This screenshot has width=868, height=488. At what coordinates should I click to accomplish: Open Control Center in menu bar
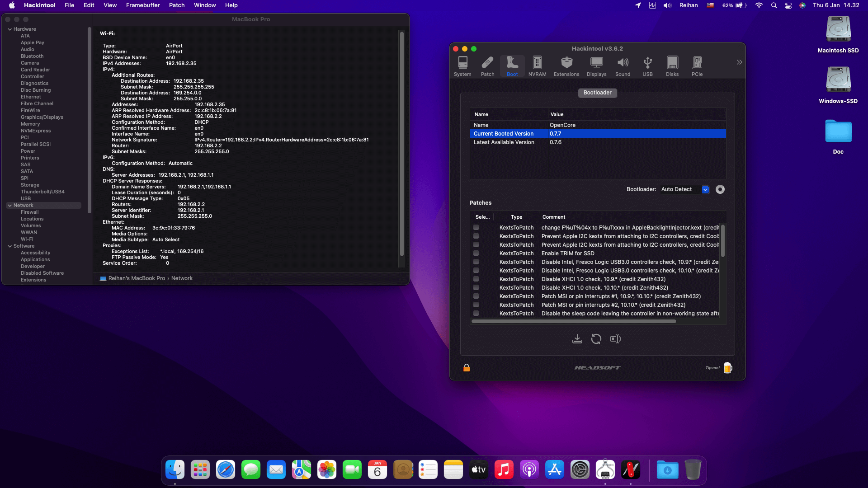[788, 5]
